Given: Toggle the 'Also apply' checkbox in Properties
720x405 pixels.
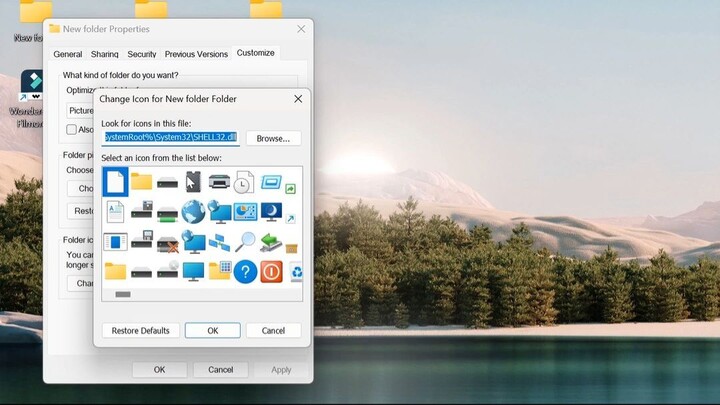Looking at the screenshot, I should [71, 129].
